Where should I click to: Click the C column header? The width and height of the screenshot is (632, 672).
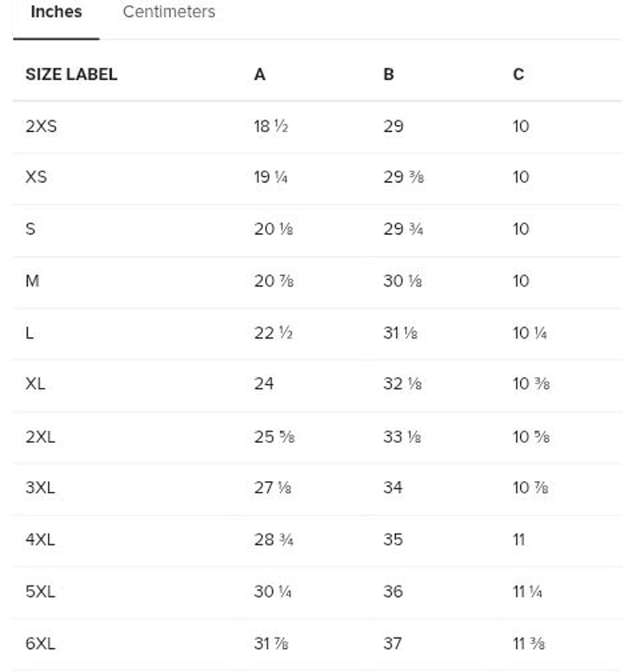coord(518,74)
